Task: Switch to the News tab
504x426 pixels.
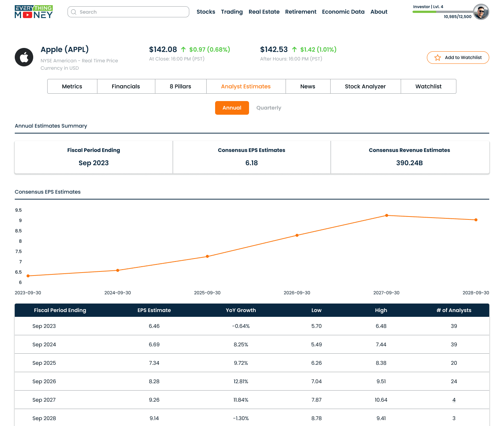Action: [308, 86]
